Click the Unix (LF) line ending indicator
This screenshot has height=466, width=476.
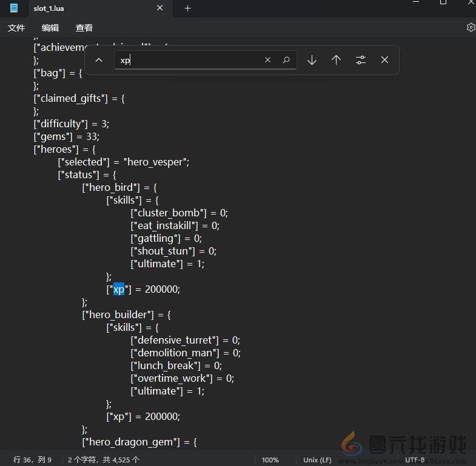click(317, 460)
